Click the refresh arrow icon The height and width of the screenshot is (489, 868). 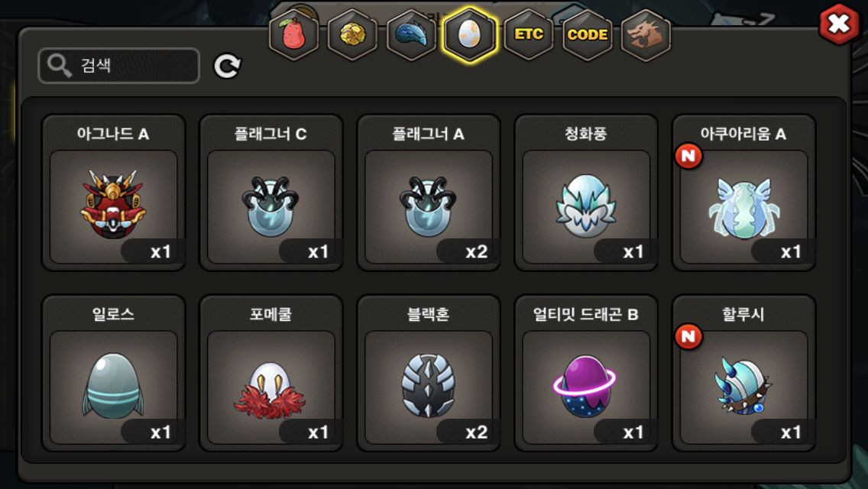[227, 66]
